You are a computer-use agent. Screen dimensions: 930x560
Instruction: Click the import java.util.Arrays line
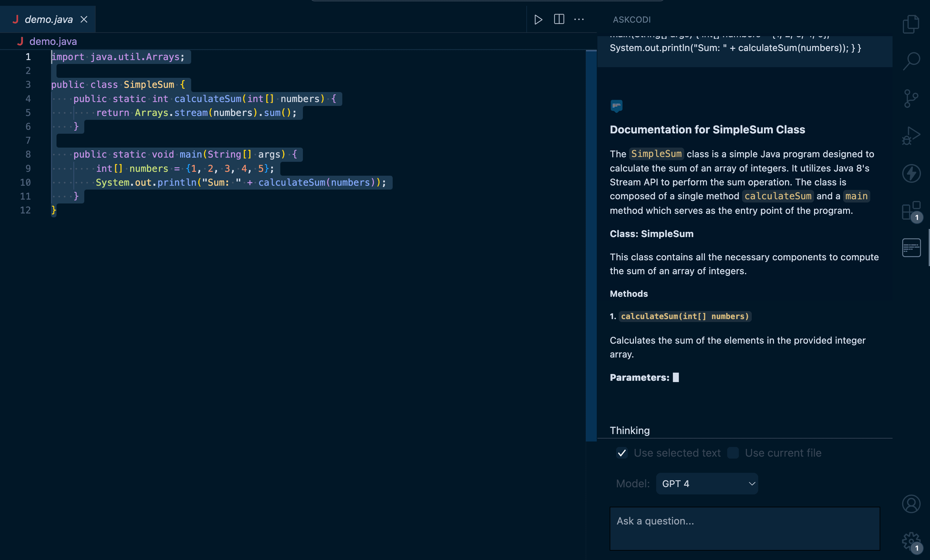(118, 57)
